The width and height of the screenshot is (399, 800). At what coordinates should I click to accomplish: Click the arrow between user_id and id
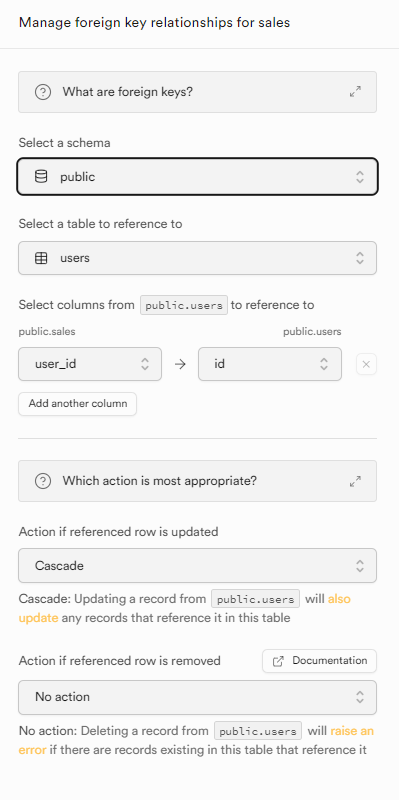[x=180, y=364]
